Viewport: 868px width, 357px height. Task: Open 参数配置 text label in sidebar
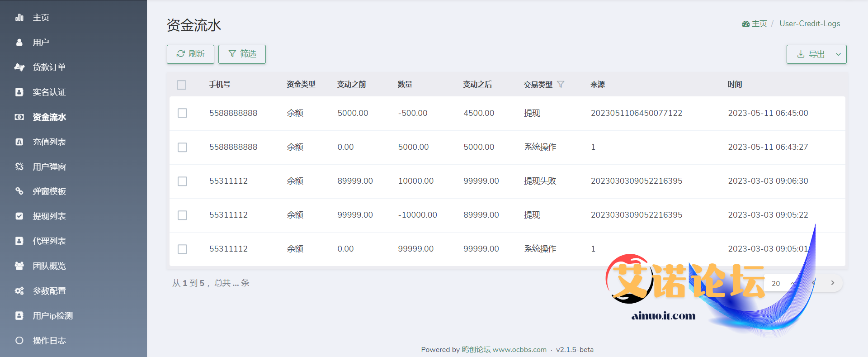49,291
